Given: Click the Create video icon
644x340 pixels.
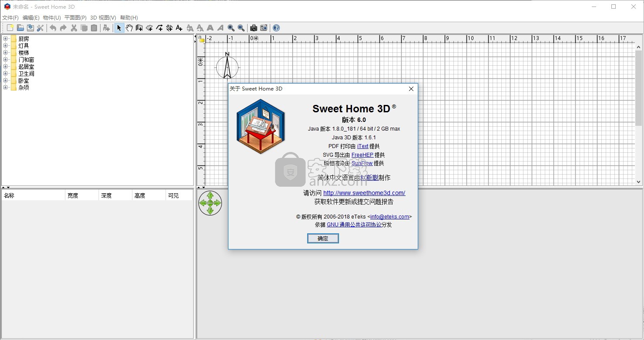Looking at the screenshot, I should (264, 28).
